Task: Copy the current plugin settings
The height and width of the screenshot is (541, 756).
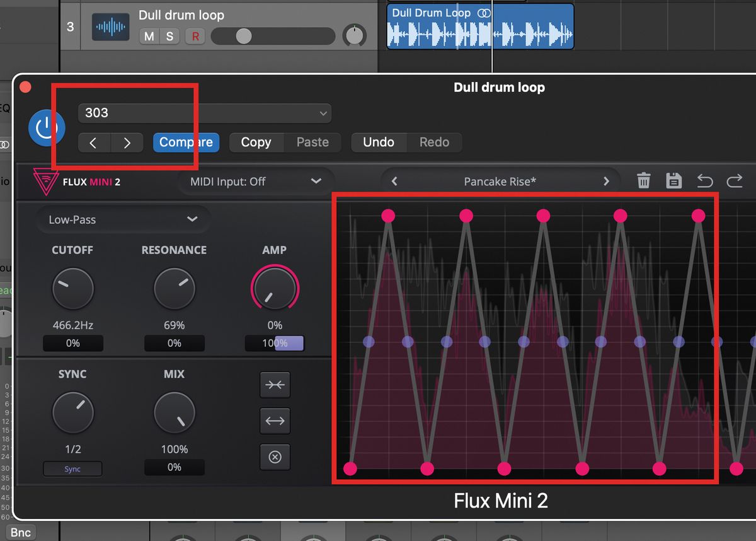Action: (x=256, y=142)
